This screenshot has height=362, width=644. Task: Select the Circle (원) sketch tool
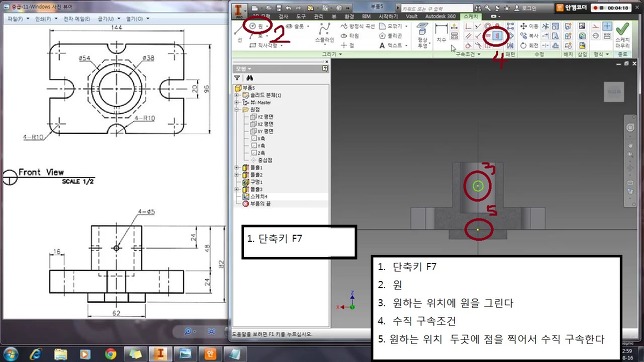(257, 26)
